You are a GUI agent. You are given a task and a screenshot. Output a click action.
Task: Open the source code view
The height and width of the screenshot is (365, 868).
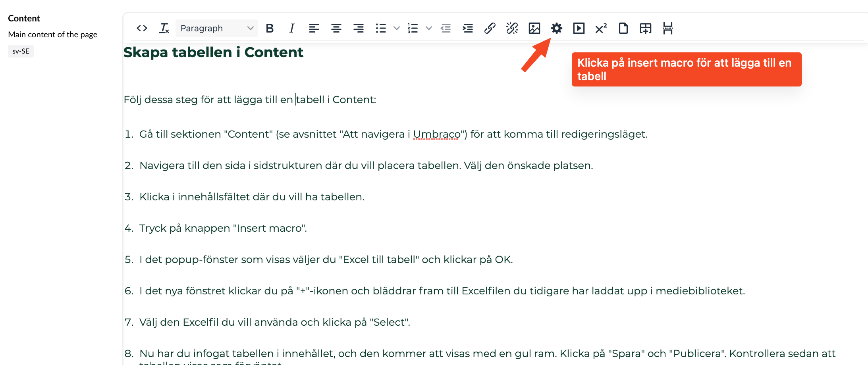click(142, 28)
